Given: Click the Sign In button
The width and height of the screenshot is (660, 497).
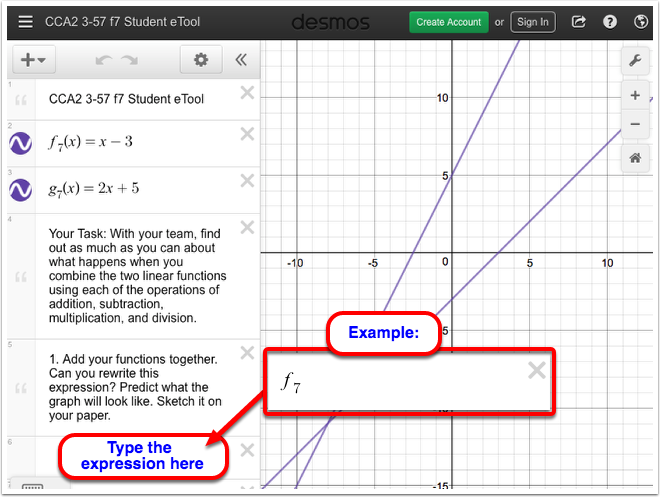Looking at the screenshot, I should point(532,22).
